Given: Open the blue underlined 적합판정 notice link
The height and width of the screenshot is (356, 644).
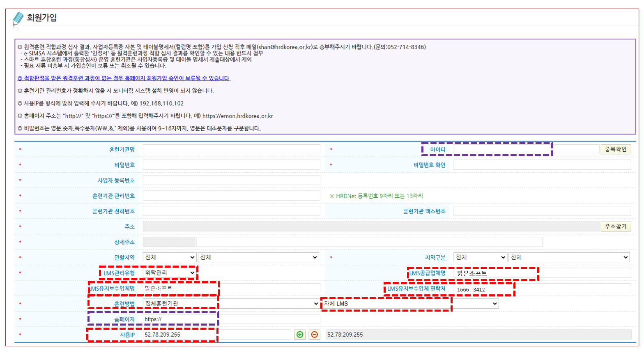Looking at the screenshot, I should [124, 78].
